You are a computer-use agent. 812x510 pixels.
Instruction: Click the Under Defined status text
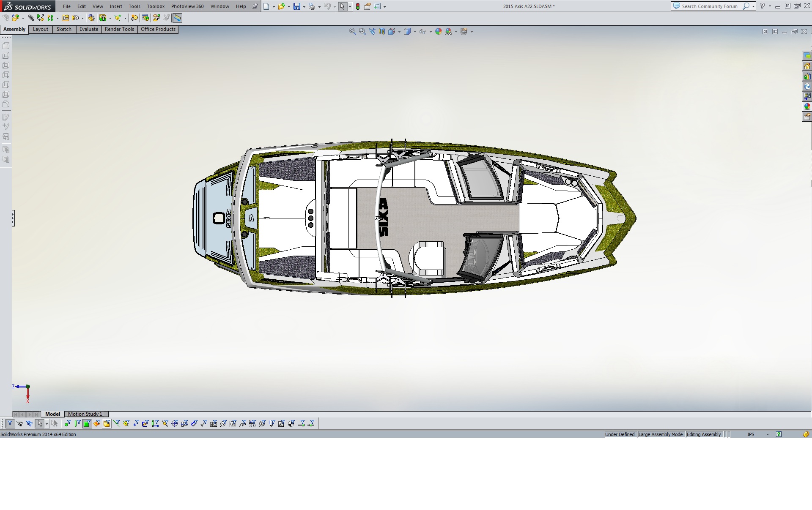pyautogui.click(x=620, y=434)
